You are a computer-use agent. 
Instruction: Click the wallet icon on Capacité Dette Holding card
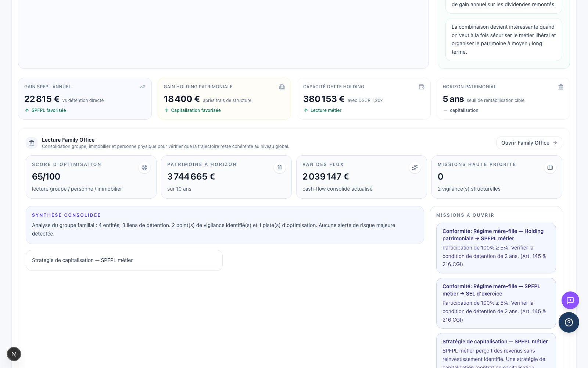[422, 87]
